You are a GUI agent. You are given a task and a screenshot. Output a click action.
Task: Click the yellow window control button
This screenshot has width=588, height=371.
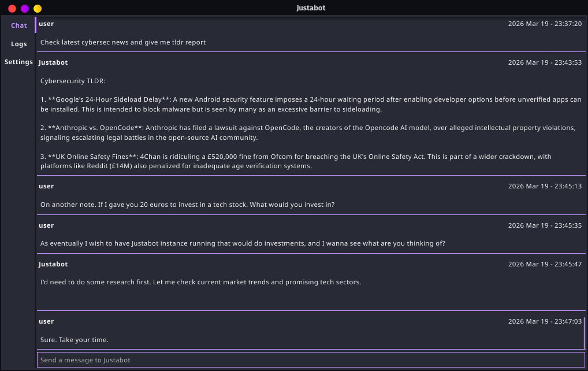(38, 9)
